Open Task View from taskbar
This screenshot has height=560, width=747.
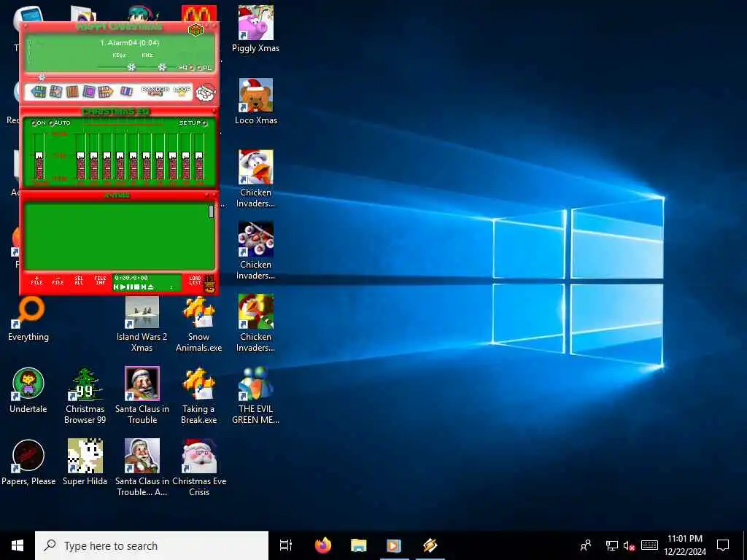click(286, 545)
